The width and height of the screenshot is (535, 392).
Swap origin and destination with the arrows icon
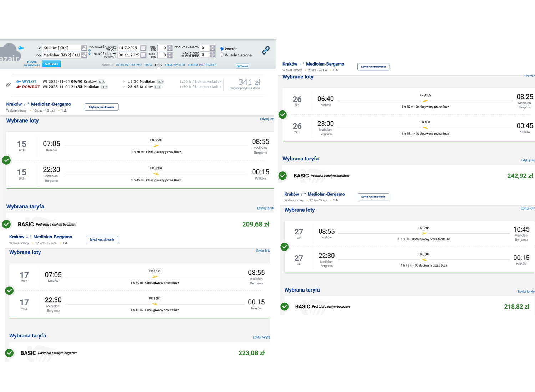pyautogui.click(x=90, y=52)
